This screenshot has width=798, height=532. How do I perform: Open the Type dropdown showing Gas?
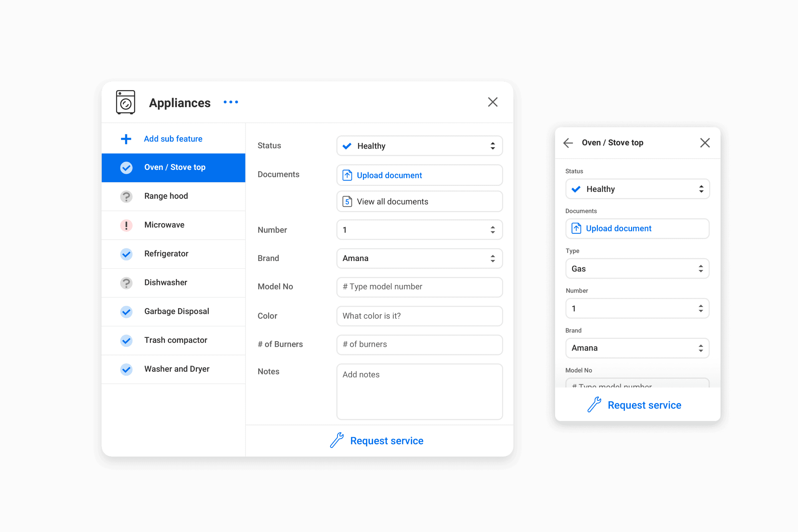tap(637, 269)
